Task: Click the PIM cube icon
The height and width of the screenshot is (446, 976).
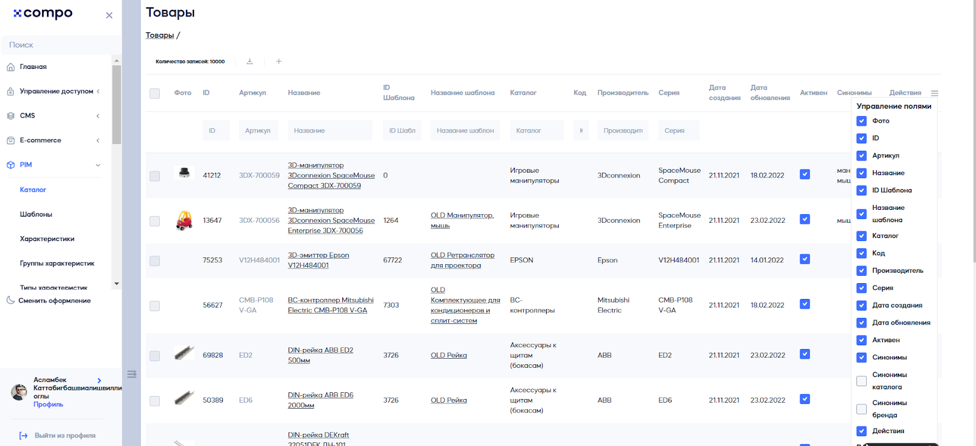Action: pos(10,165)
